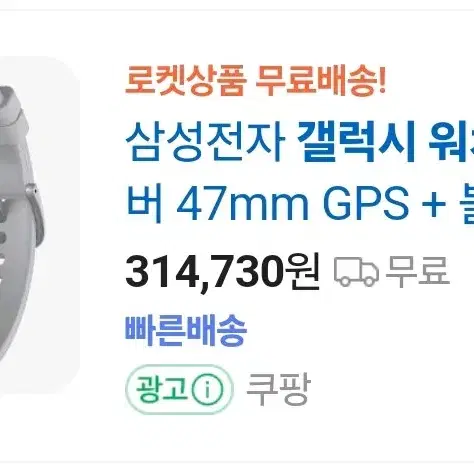474x474 pixels.
Task: Click the 무료배송! text in the headline
Action: coord(321,80)
